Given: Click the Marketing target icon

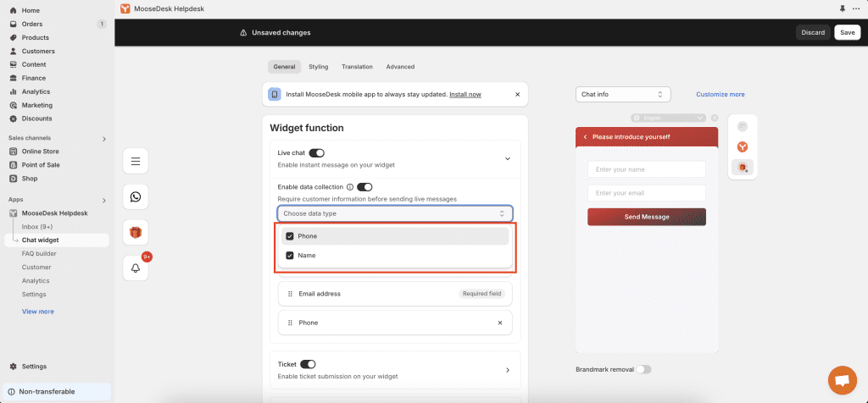Looking at the screenshot, I should [x=14, y=105].
